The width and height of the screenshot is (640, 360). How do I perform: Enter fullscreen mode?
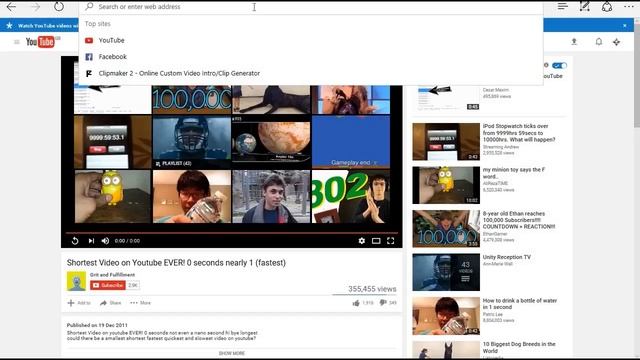coord(391,241)
